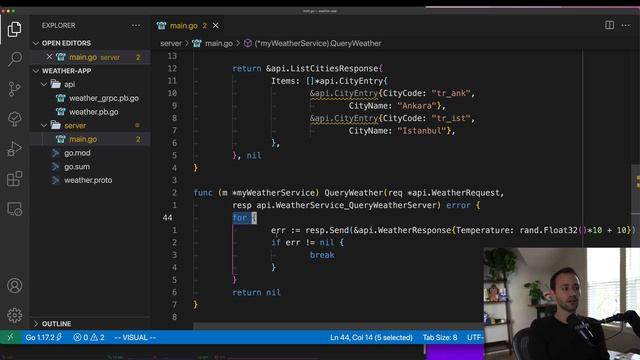Screen dimensions: 640x360
Task: Click the server breadcrumb segment
Action: (x=171, y=43)
